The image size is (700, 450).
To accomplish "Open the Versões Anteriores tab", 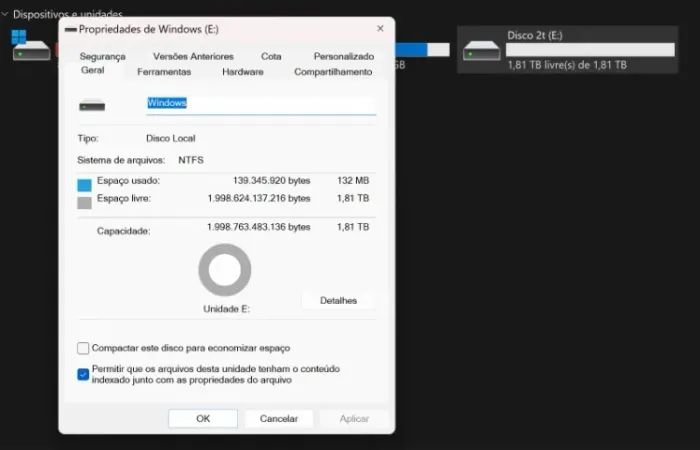I will coord(193,56).
